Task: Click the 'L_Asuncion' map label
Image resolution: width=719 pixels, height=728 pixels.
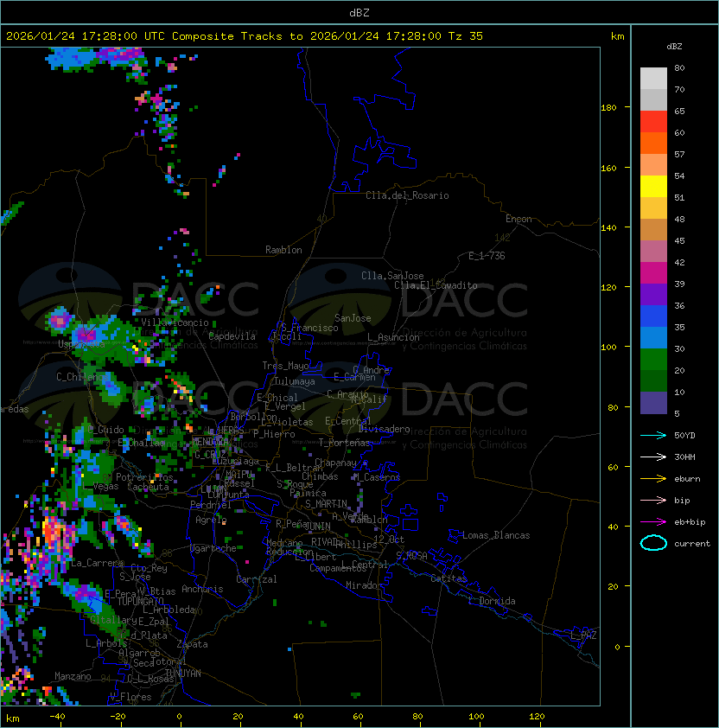Action: 393,337
